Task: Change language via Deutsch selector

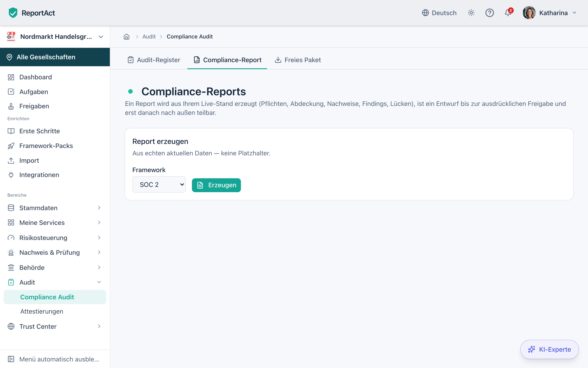Action: tap(439, 13)
